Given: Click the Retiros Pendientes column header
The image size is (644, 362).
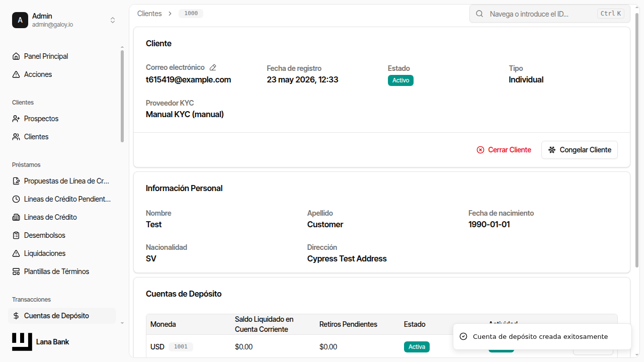Looking at the screenshot, I should tap(348, 324).
